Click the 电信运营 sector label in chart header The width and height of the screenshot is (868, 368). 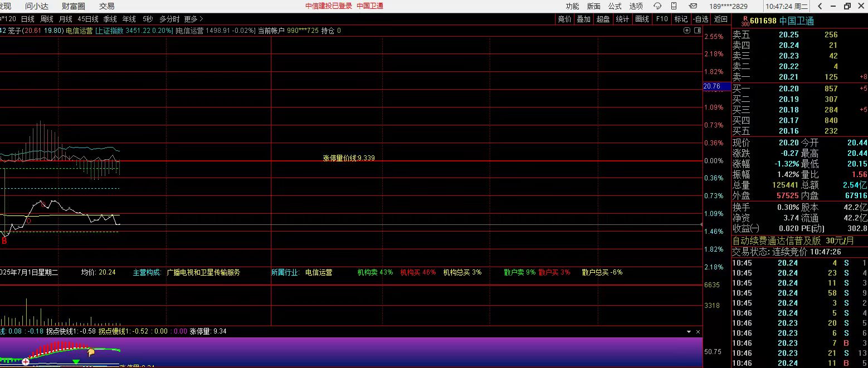79,31
